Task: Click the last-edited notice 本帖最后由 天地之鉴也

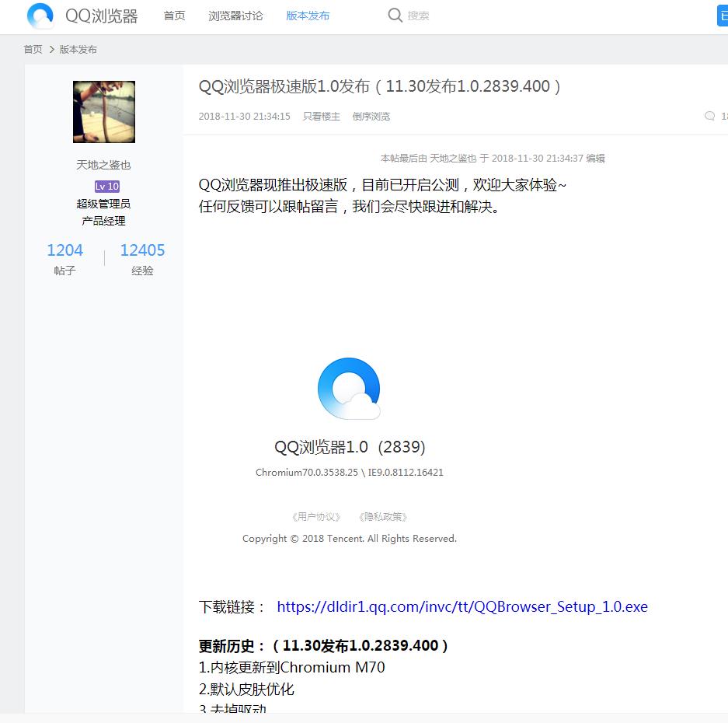Action: point(493,159)
